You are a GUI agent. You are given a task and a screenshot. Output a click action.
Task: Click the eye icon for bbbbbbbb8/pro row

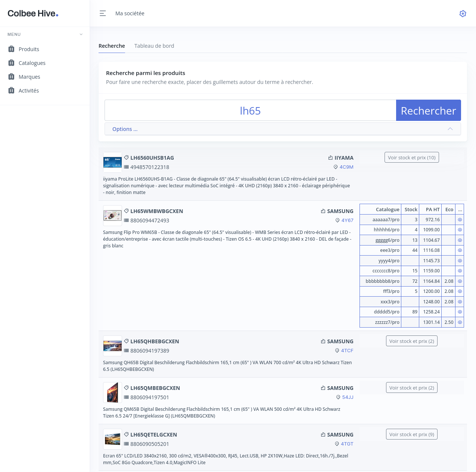coord(460,281)
